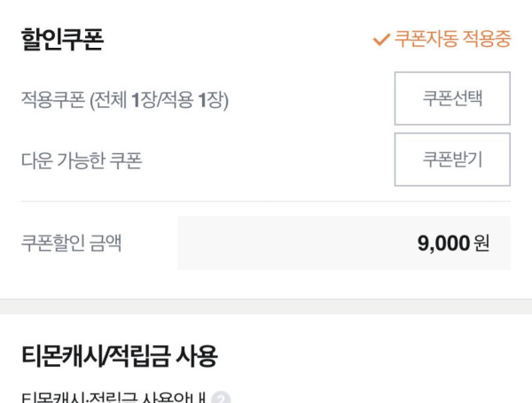Open the 티몬캐시 사용안내 help icon
The image size is (532, 403).
[221, 399]
